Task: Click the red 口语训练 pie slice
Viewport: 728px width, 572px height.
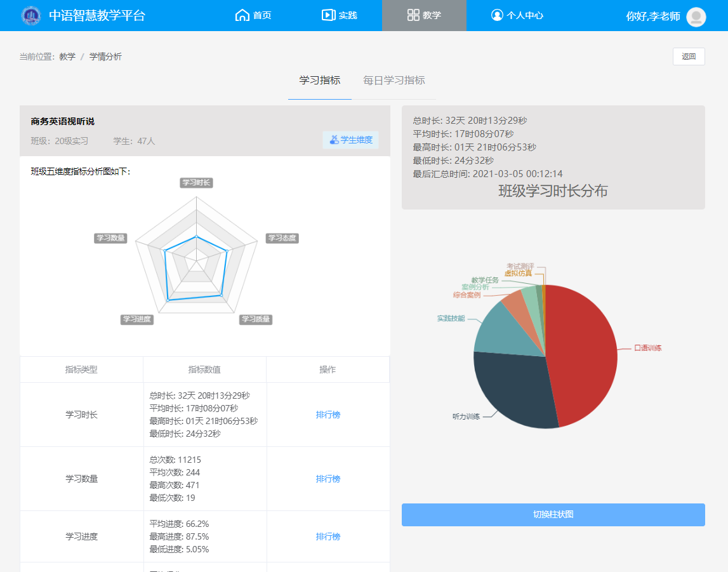Action: point(584,349)
